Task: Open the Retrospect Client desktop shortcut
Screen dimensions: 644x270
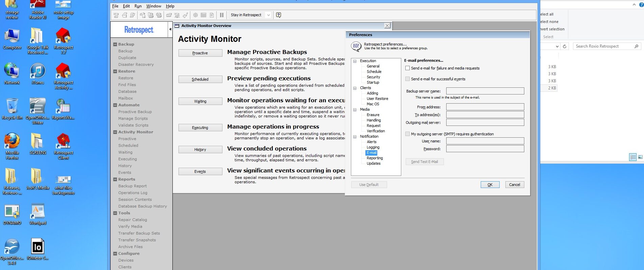Action: pyautogui.click(x=63, y=146)
